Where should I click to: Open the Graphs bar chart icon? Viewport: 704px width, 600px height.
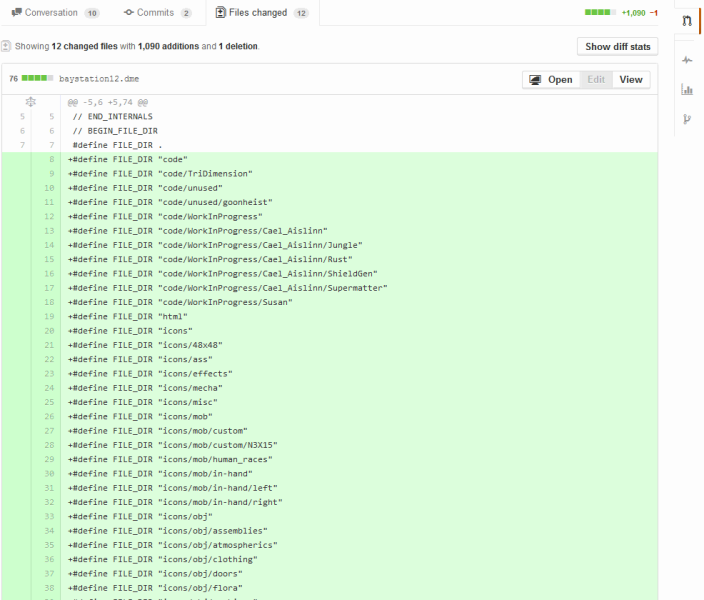687,90
